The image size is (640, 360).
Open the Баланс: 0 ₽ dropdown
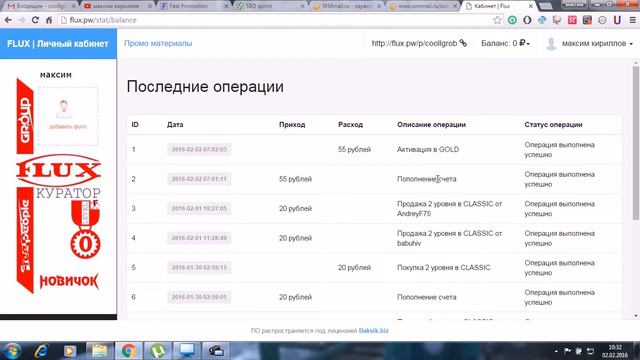pos(505,43)
